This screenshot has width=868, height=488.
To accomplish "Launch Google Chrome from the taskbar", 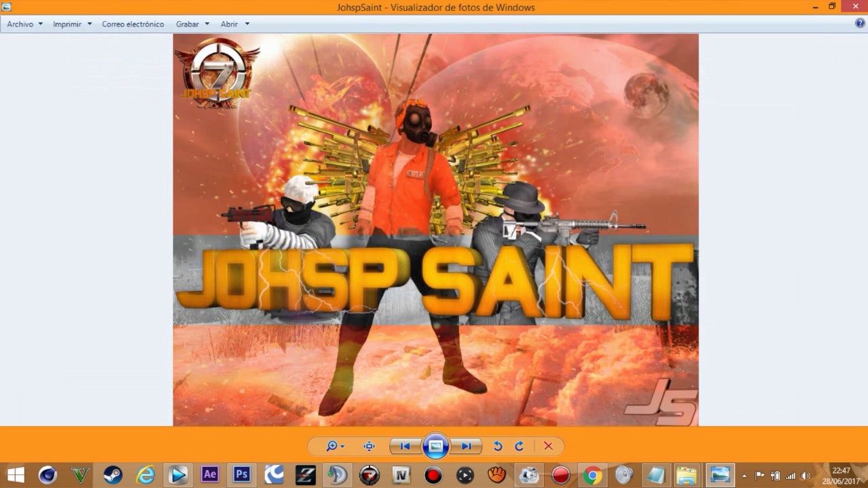I will pos(592,475).
